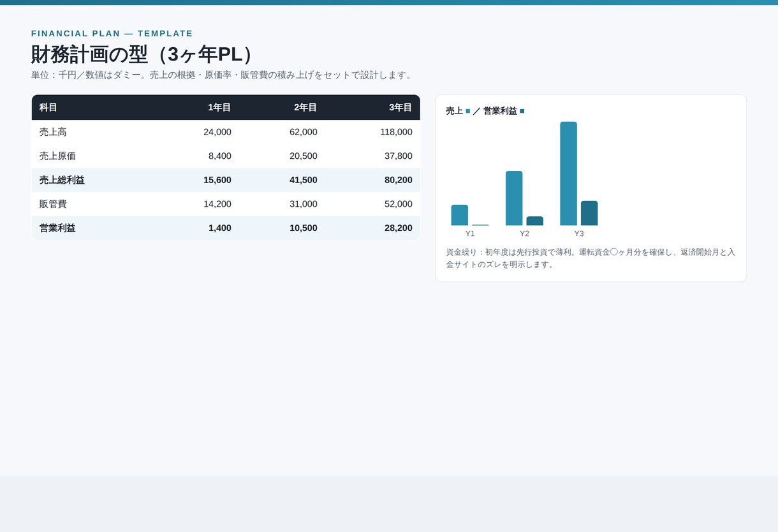Click the Y2 axis label under the chart

(x=524, y=233)
